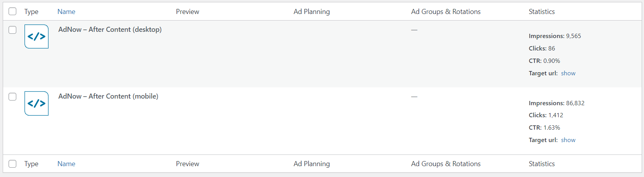Viewport: 644px width, 177px height.
Task: Click code icon for AdNow desktop ad
Action: click(37, 36)
